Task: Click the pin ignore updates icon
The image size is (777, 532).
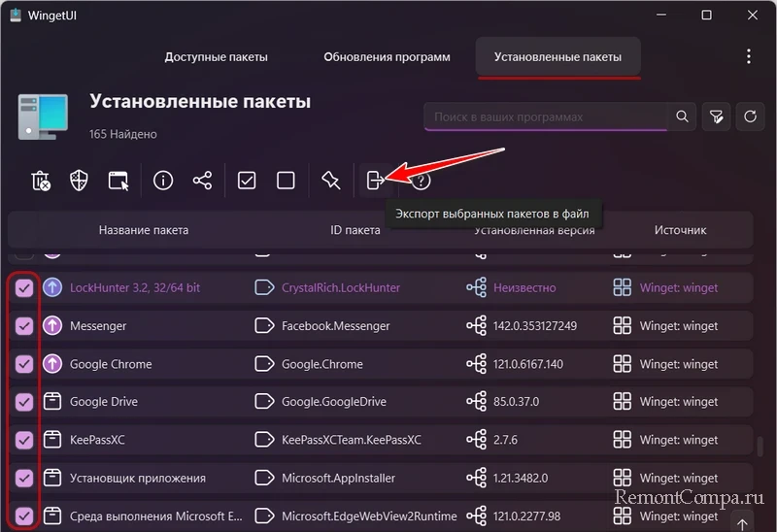Action: 330,181
